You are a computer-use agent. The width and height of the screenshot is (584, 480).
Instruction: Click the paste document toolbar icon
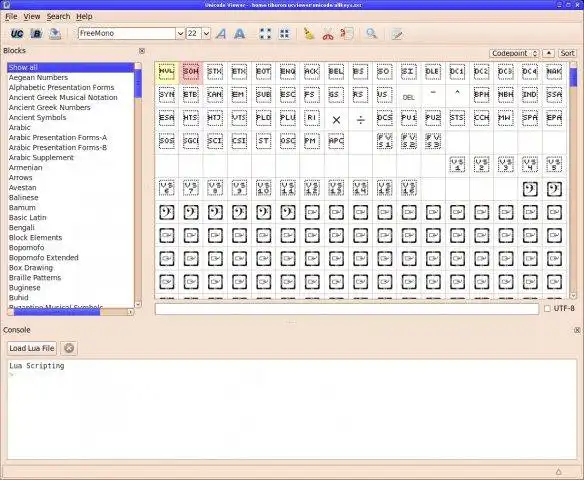[347, 34]
